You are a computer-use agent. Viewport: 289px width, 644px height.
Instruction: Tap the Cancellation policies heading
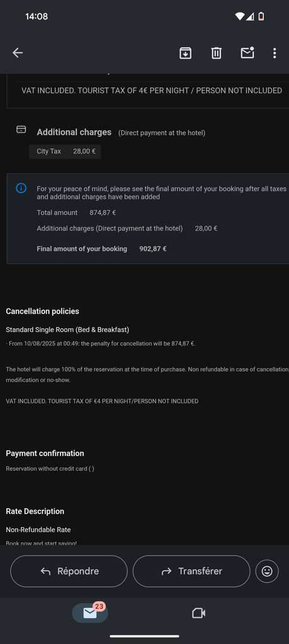coord(42,311)
